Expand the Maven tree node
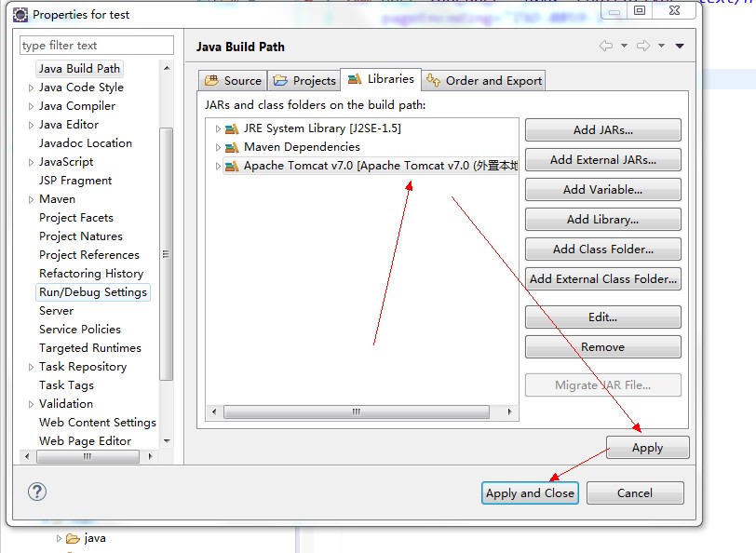This screenshot has height=553, width=756. [x=29, y=198]
